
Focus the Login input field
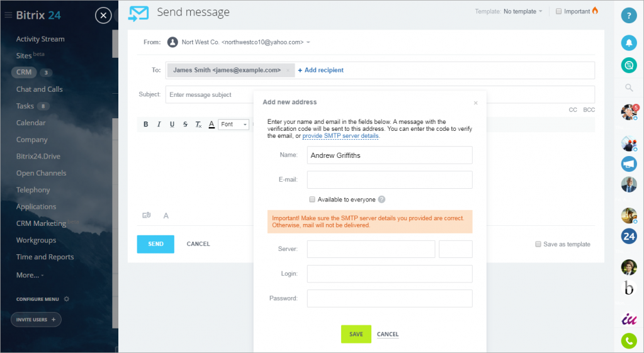click(390, 274)
